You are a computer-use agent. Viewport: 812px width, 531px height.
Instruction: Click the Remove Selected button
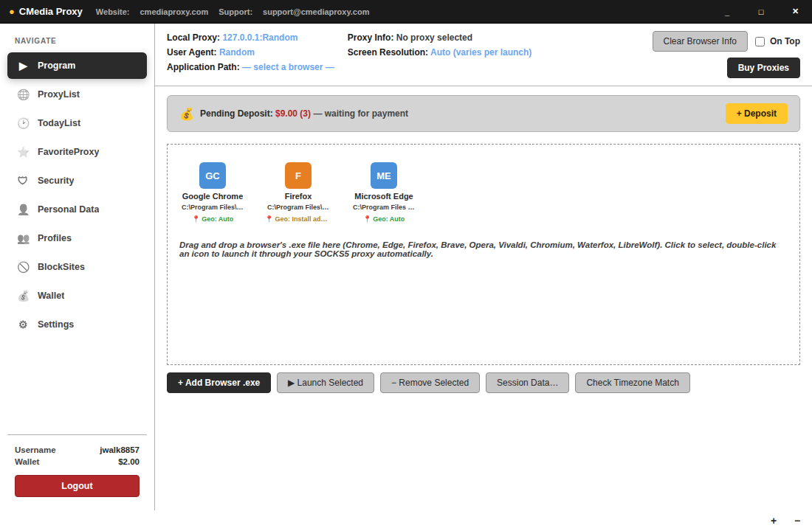430,383
